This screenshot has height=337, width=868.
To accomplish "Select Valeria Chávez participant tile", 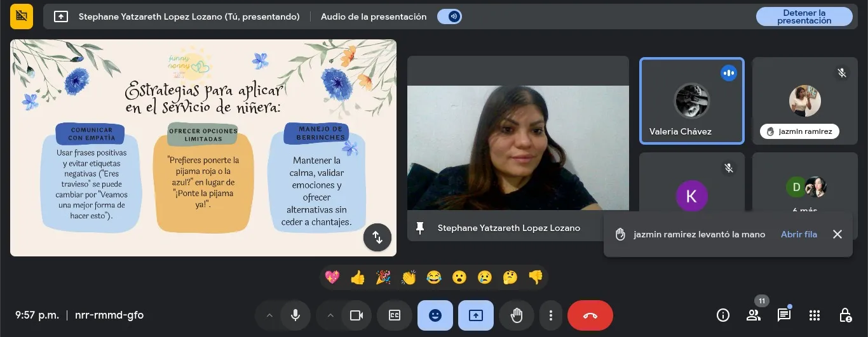I will point(691,102).
